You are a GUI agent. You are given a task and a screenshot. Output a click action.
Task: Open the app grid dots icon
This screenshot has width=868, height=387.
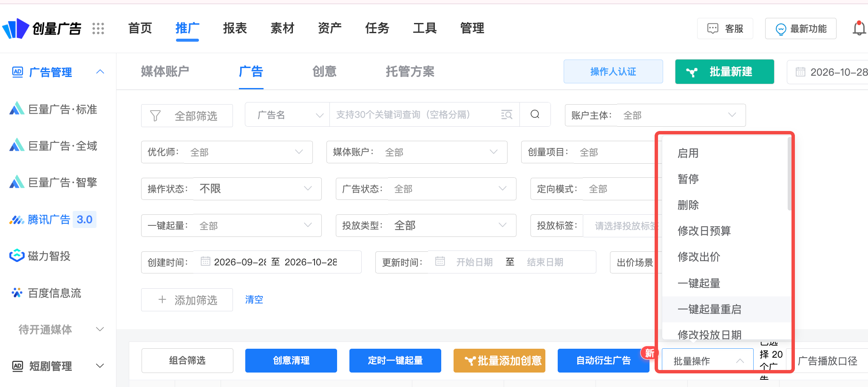click(x=98, y=28)
